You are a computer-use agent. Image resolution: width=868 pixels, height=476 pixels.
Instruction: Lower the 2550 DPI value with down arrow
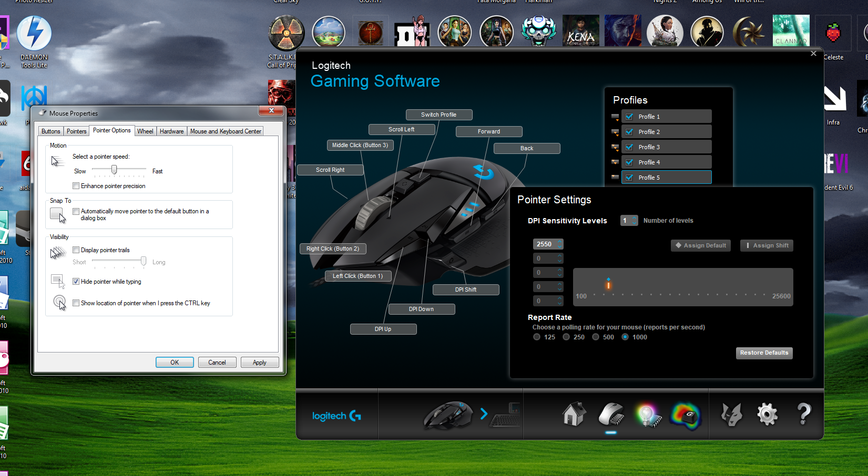point(560,247)
